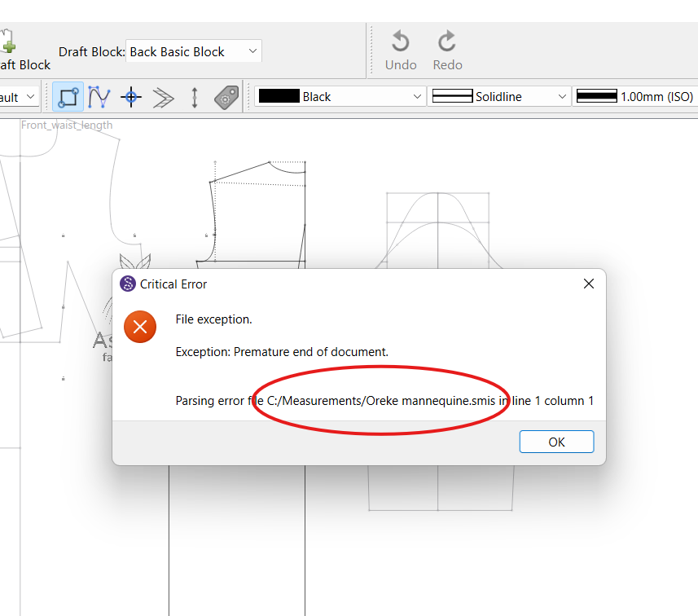Toggle the draw mode rectangle tool

click(x=68, y=97)
